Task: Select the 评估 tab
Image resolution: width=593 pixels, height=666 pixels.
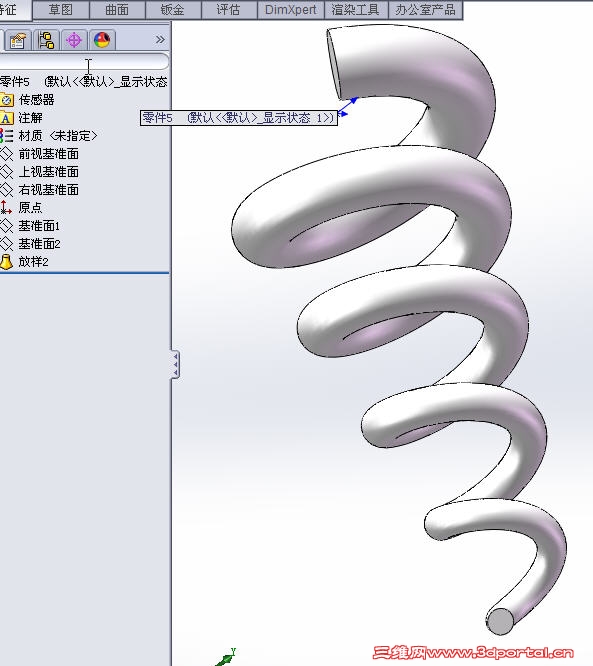Action: pos(229,9)
